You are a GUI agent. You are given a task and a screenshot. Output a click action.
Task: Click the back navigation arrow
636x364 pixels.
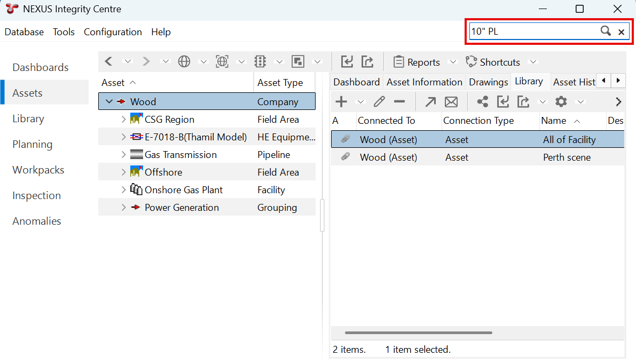tap(108, 61)
